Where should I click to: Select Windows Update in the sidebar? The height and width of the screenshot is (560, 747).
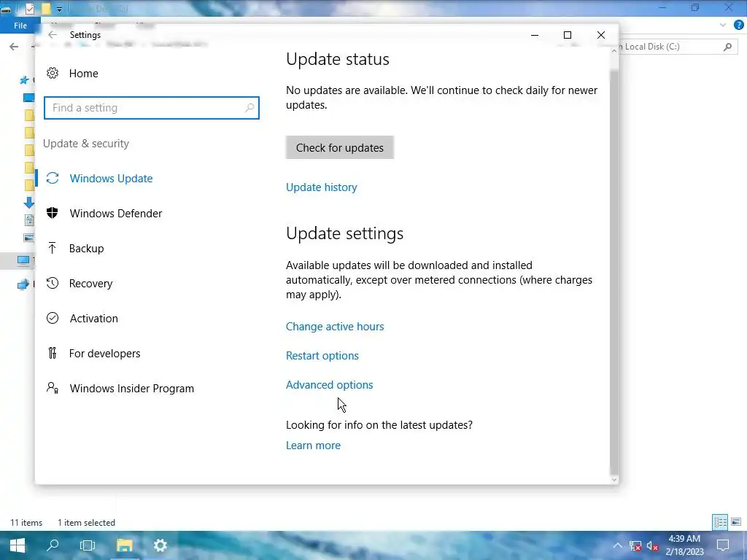pyautogui.click(x=111, y=179)
